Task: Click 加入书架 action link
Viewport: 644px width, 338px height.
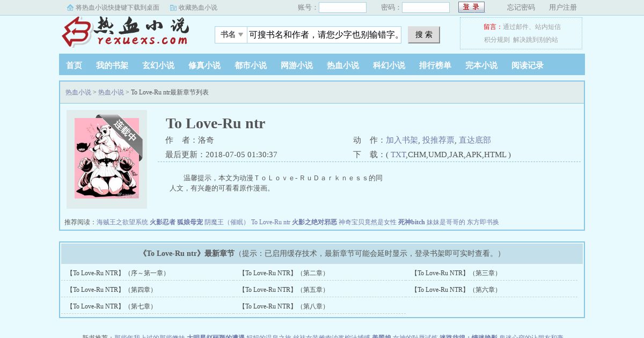Action: point(402,140)
